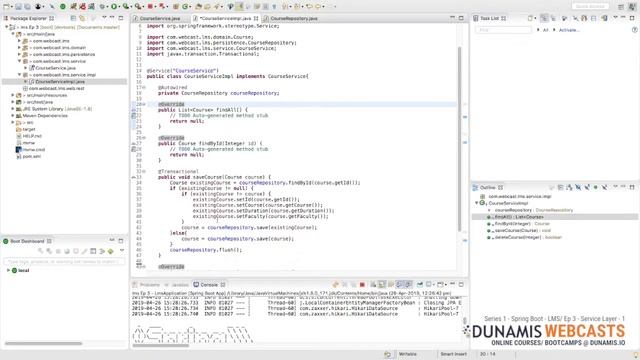This screenshot has height=360, width=640.
Task: Open the Package Explorer view menu
Action: click(104, 18)
